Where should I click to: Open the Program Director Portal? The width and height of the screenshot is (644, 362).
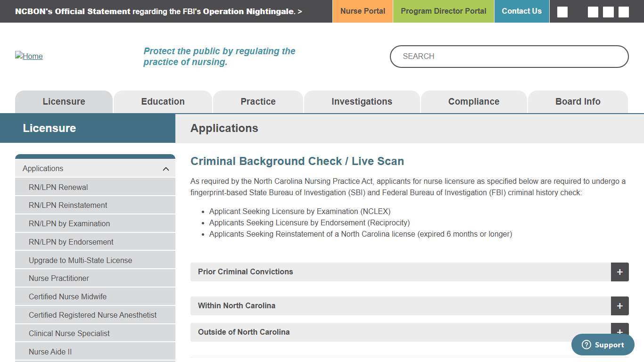click(443, 11)
